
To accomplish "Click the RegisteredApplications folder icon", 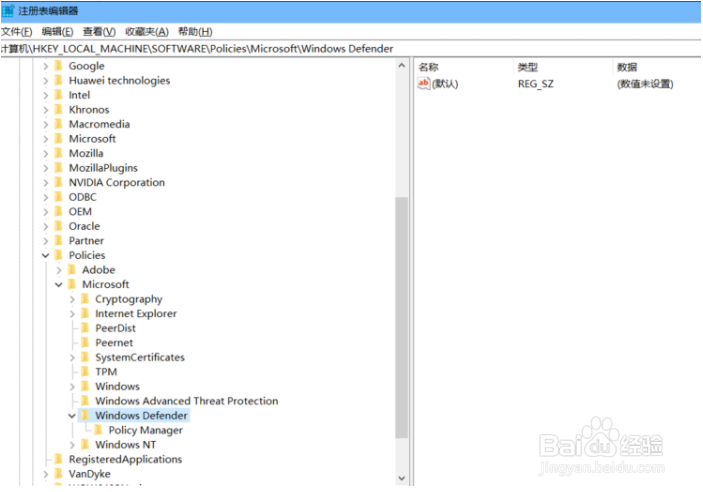I will coord(58,459).
